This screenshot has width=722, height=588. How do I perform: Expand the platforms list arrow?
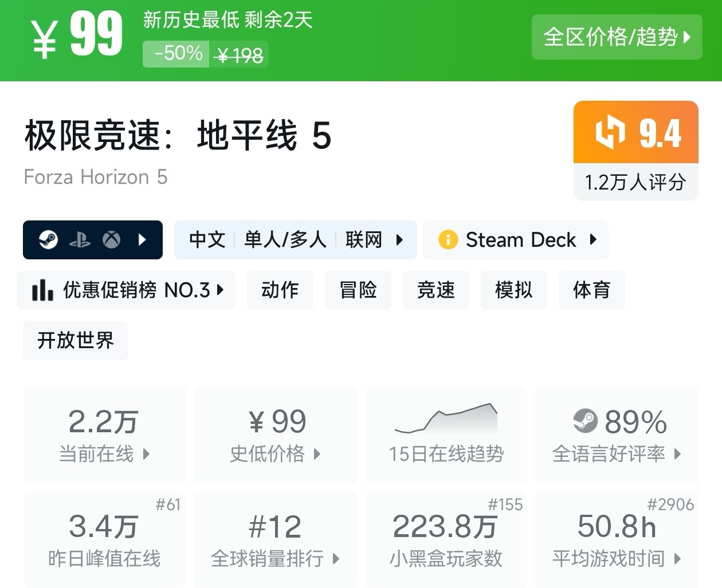pos(143,240)
